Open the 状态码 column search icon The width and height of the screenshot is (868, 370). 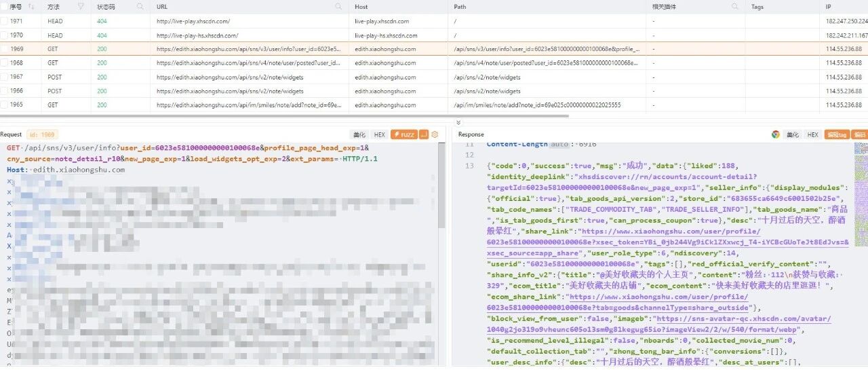click(140, 6)
